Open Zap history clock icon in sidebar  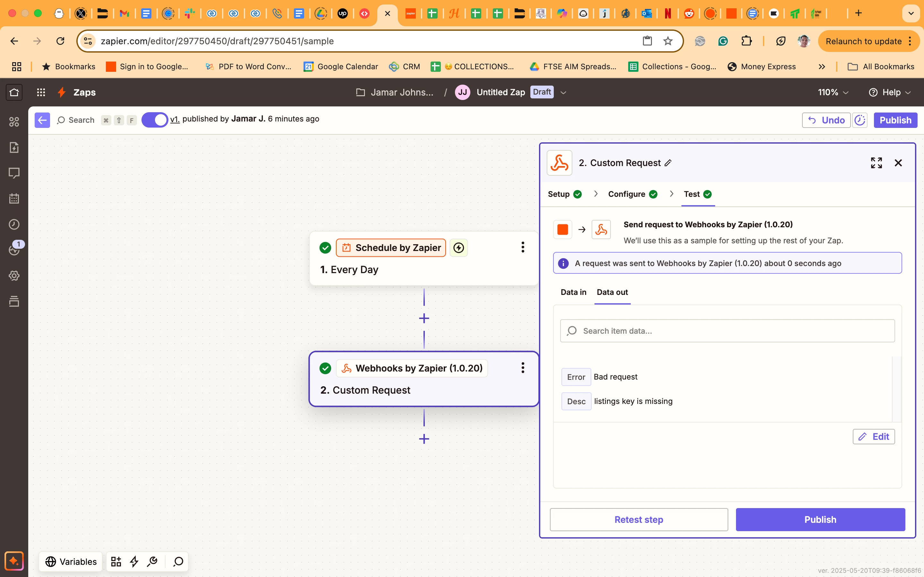tap(14, 224)
